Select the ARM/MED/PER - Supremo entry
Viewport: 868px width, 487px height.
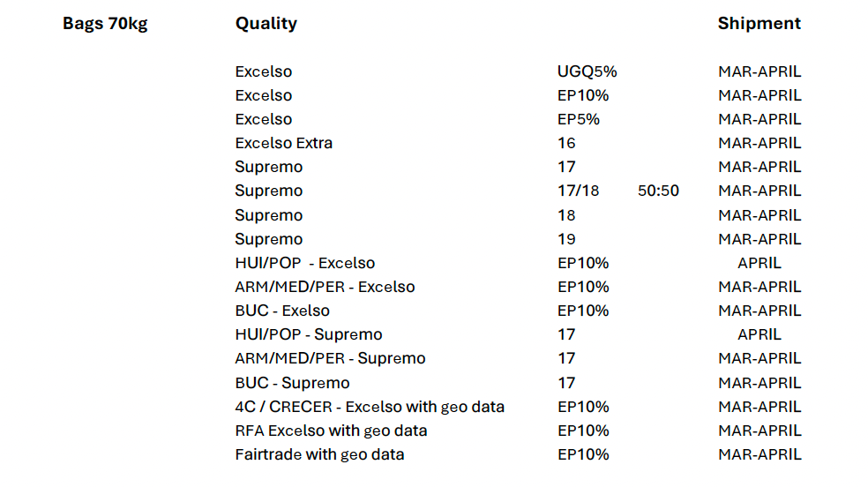point(330,358)
